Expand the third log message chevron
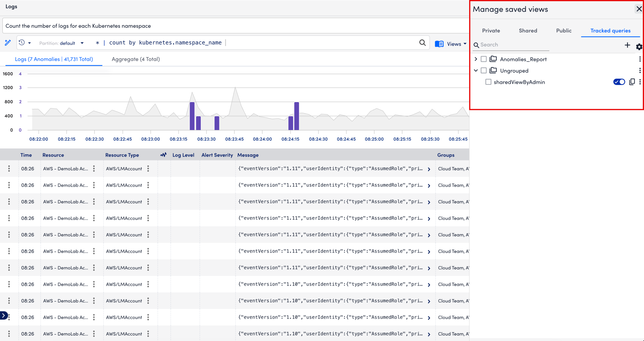This screenshot has height=341, width=644. [x=429, y=202]
